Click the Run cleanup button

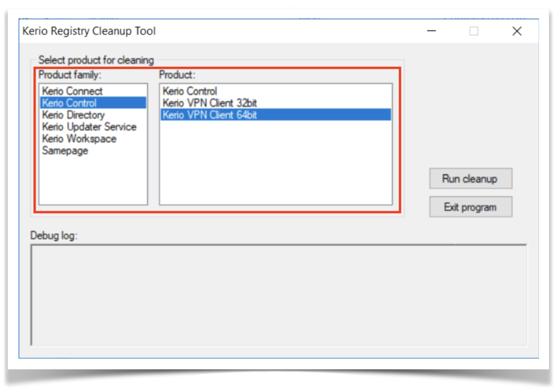coord(471,178)
